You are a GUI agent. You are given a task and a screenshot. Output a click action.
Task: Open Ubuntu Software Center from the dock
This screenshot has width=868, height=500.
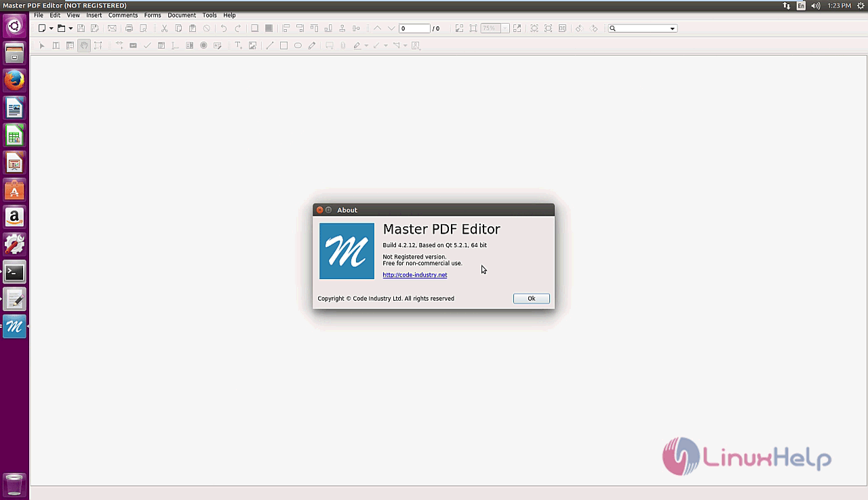pos(14,190)
